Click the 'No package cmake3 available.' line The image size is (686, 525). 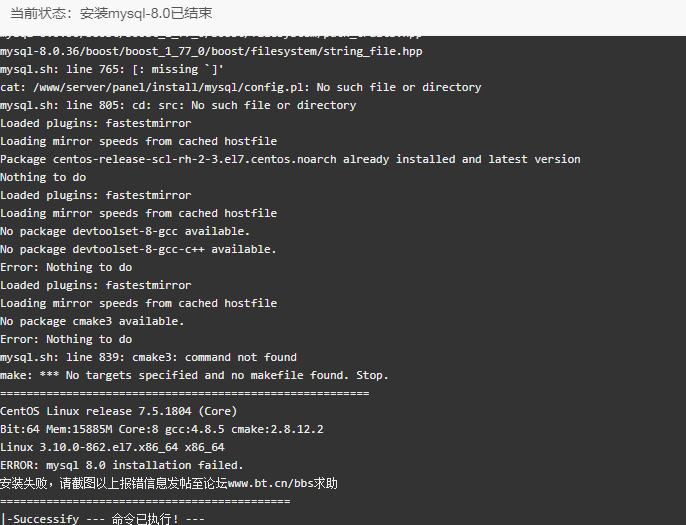tap(92, 322)
